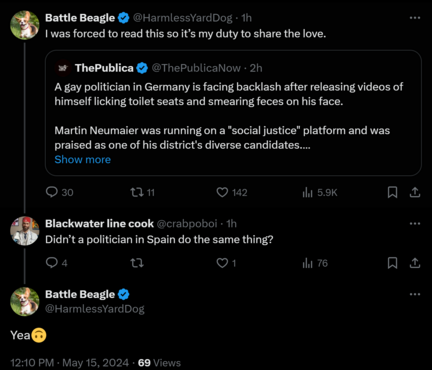Repost Blackwater line cook's reply
The image size is (432, 370).
point(137,263)
